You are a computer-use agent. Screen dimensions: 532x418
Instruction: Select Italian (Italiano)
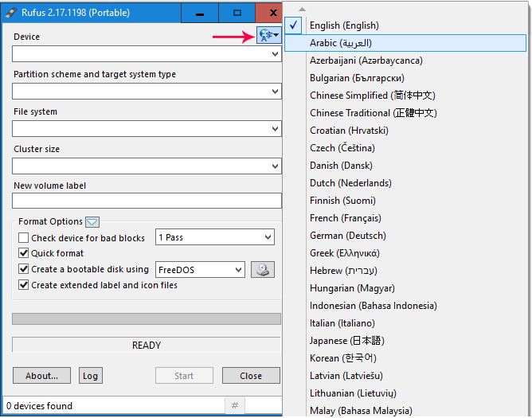point(405,323)
